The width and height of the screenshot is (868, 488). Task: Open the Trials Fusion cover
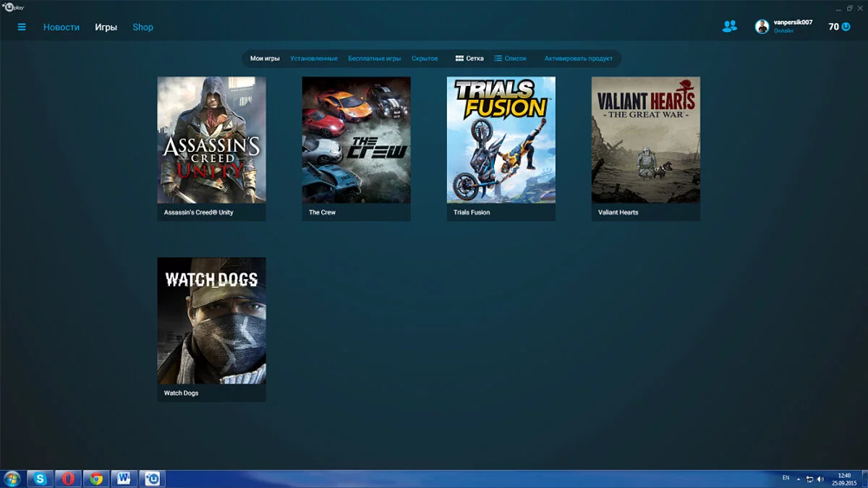(501, 140)
